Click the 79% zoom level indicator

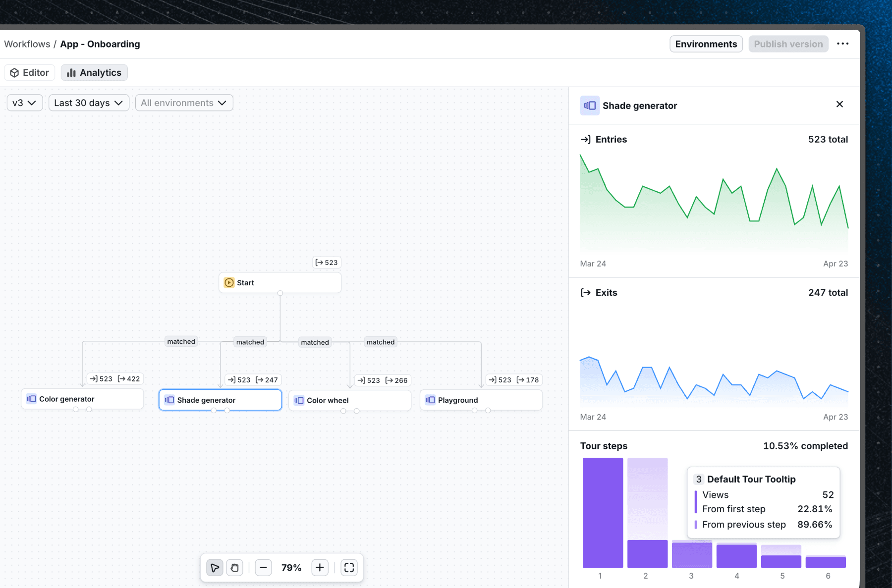click(291, 568)
